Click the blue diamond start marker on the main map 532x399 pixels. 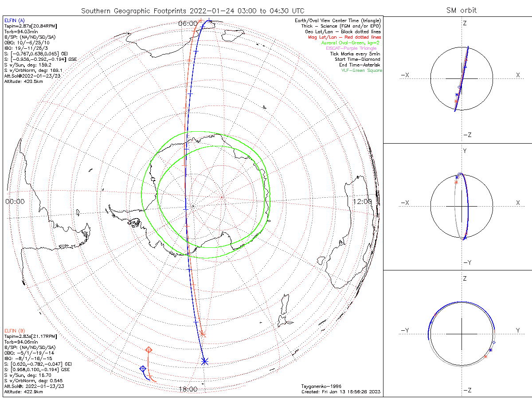[143, 369]
